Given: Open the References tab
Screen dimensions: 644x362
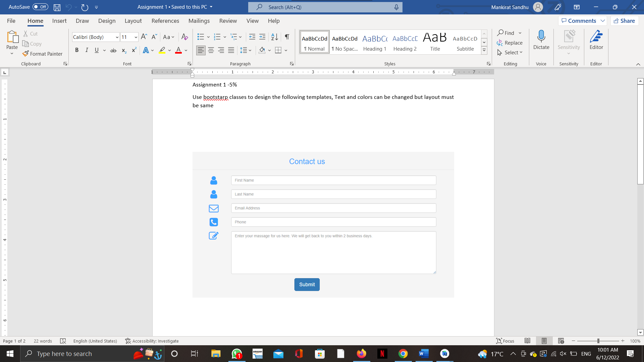Looking at the screenshot, I should 165,21.
